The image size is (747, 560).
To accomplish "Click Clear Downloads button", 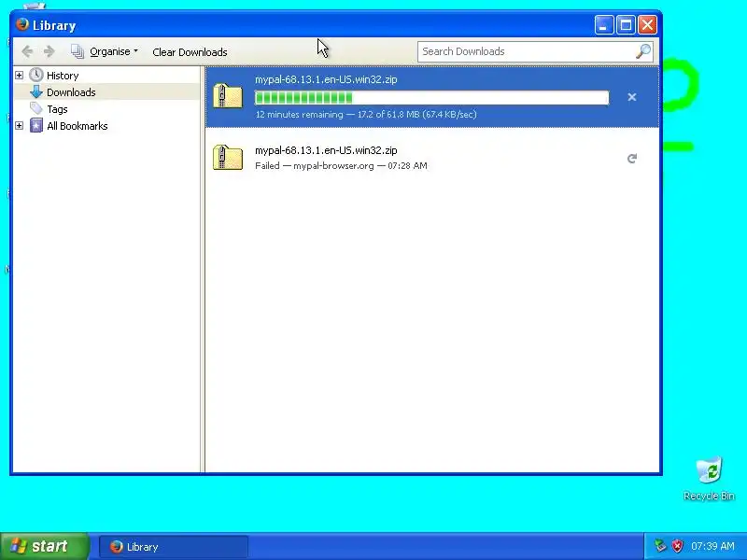I will (190, 52).
